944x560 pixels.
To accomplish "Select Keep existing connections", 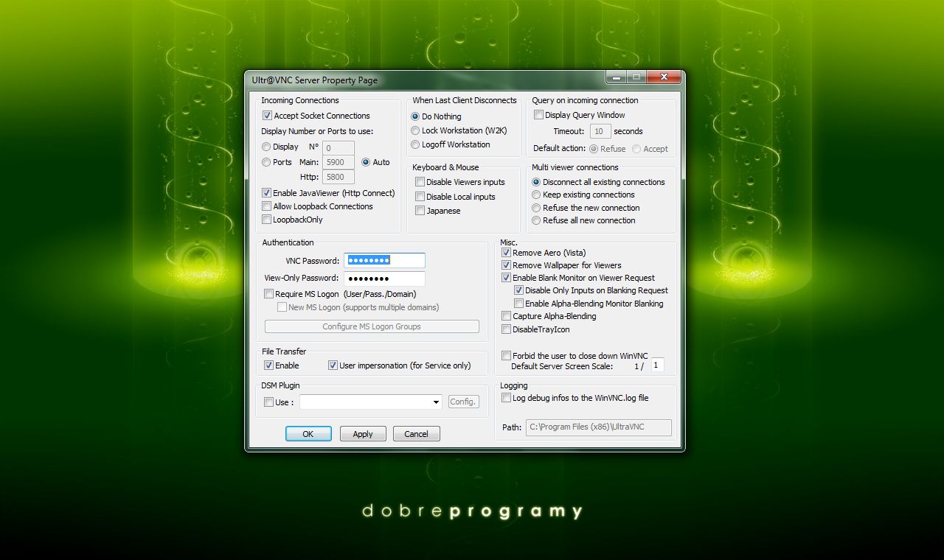I will 536,195.
